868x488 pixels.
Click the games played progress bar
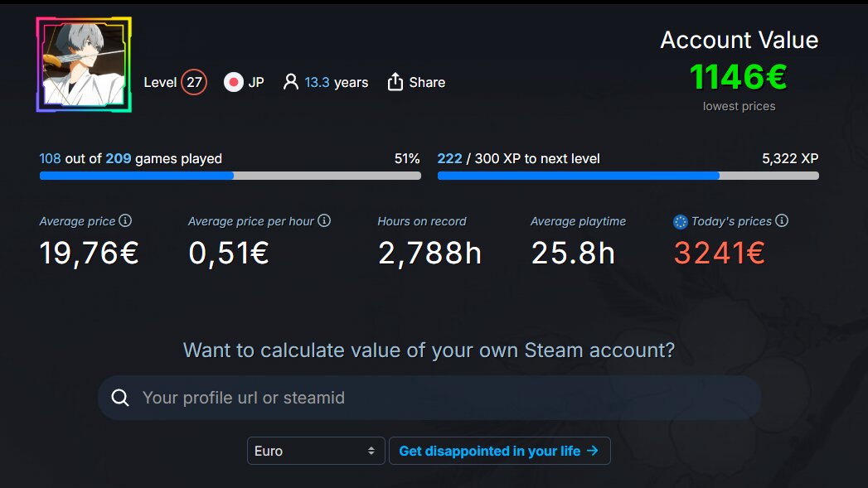pos(230,176)
